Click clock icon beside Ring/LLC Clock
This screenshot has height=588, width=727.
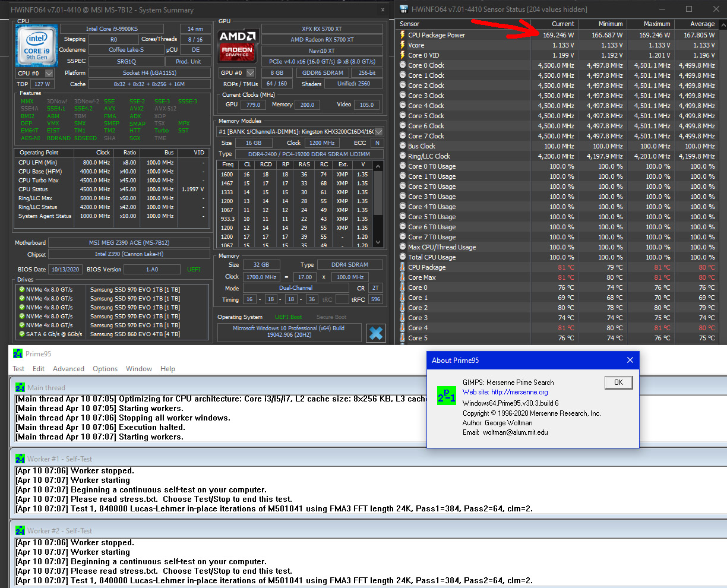pos(403,156)
